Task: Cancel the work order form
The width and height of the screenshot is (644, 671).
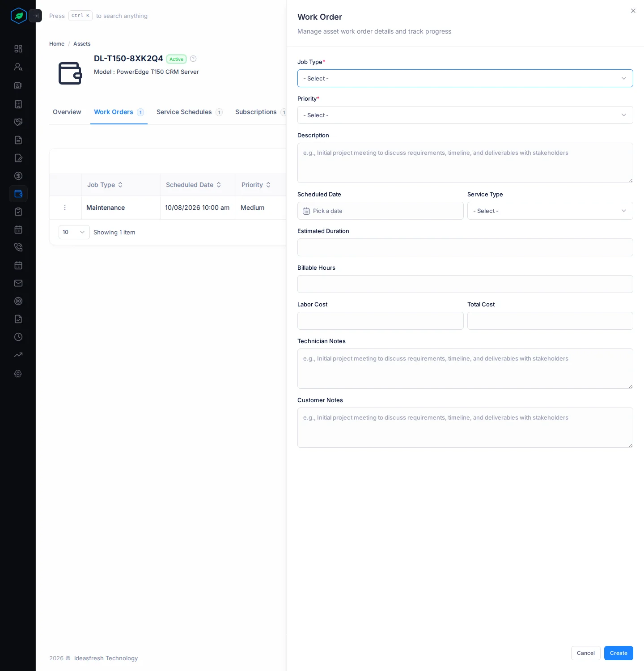Action: click(x=586, y=653)
